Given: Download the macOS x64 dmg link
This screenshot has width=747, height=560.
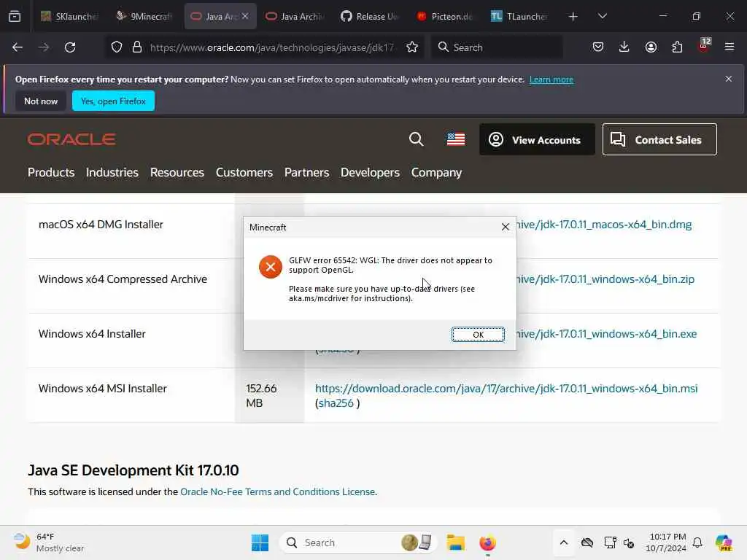Looking at the screenshot, I should (604, 225).
